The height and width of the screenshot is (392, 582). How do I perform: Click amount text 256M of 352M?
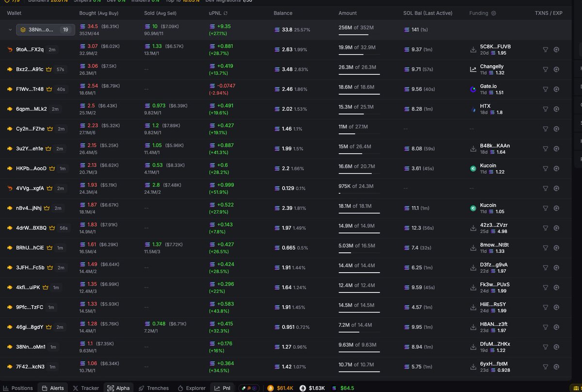(357, 27)
